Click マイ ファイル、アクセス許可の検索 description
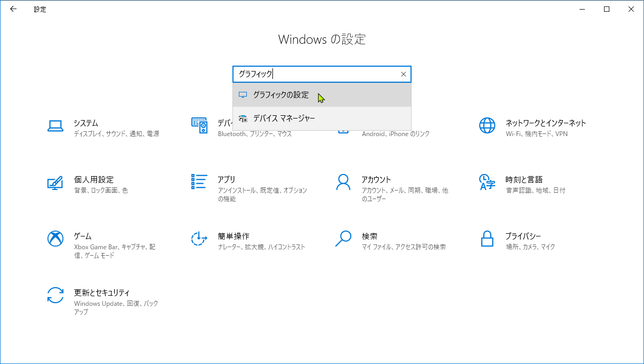644x364 pixels. [x=404, y=247]
